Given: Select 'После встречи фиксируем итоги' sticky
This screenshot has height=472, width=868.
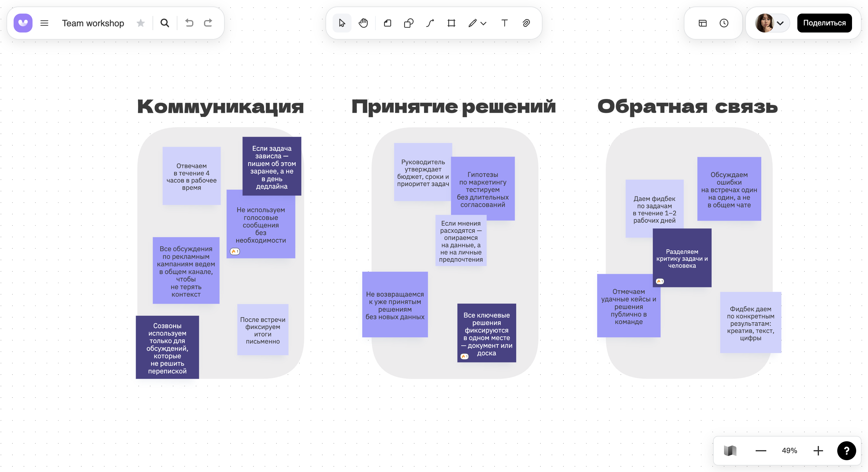Looking at the screenshot, I should pyautogui.click(x=263, y=330).
